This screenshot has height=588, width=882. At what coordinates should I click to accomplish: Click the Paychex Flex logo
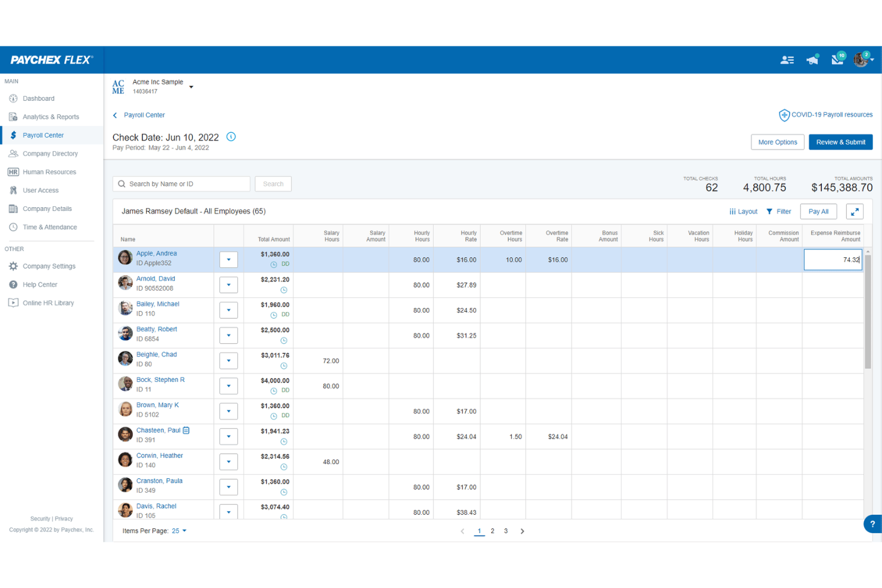coord(52,60)
